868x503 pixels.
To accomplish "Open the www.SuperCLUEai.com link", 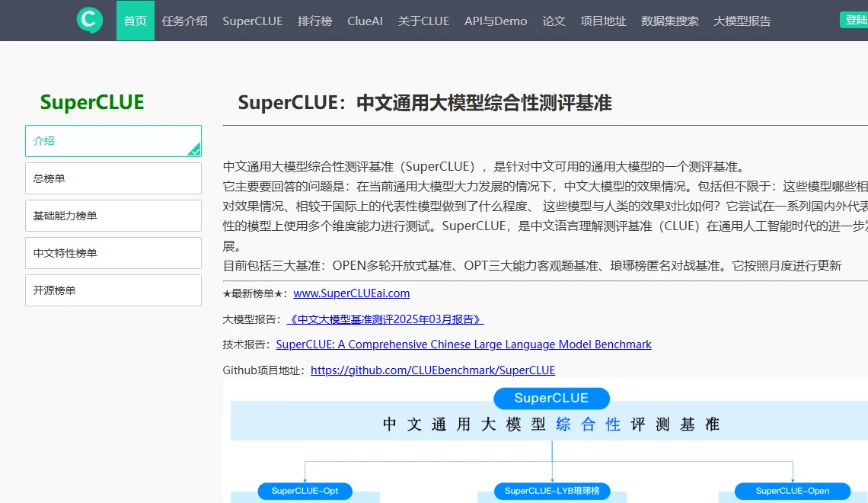I will [352, 293].
